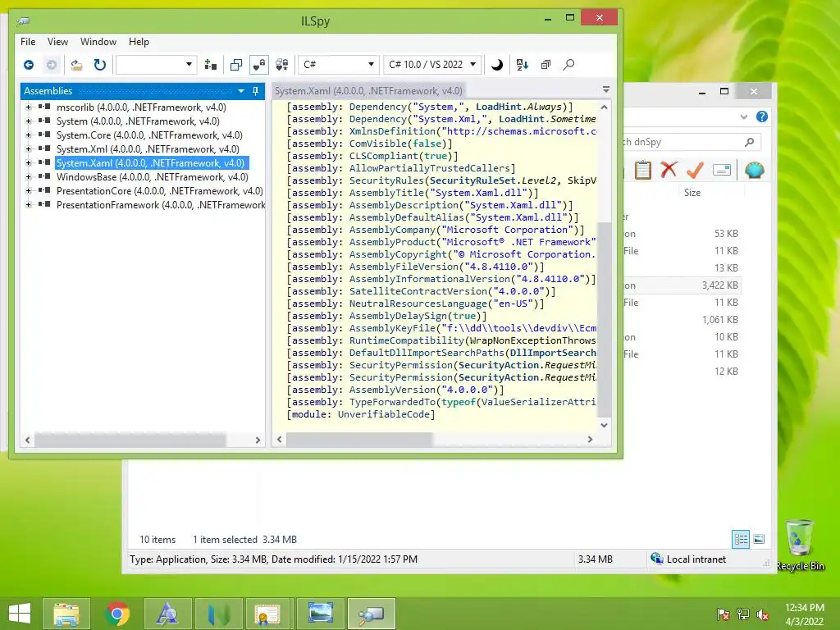Viewport: 840px width, 630px height.
Task: Open the Window menu
Action: point(98,42)
